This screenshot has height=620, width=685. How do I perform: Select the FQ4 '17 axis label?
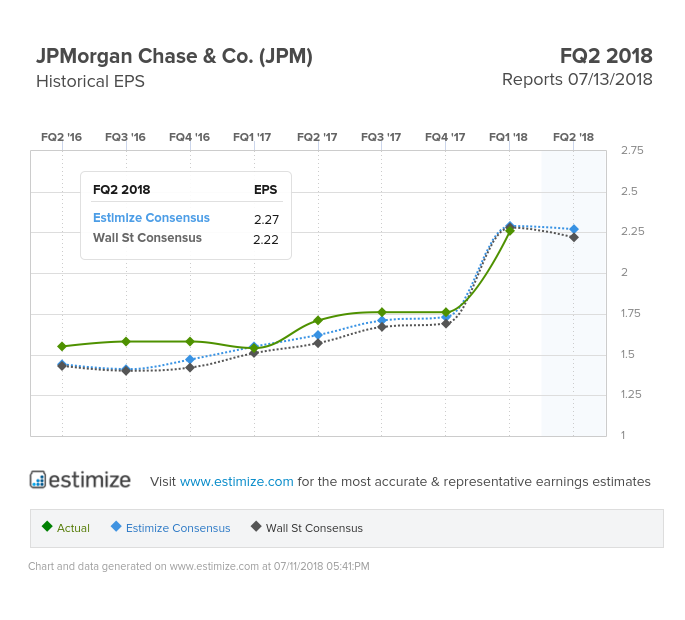tap(445, 137)
